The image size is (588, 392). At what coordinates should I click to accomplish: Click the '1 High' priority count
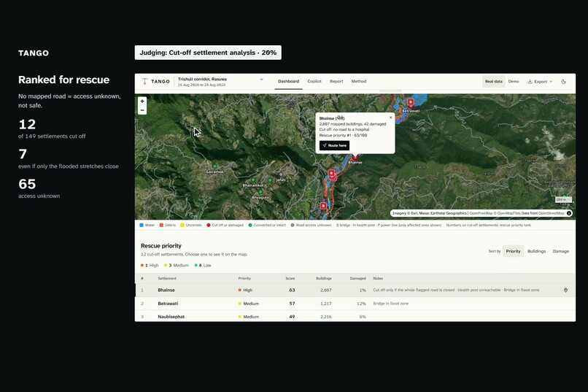click(150, 265)
